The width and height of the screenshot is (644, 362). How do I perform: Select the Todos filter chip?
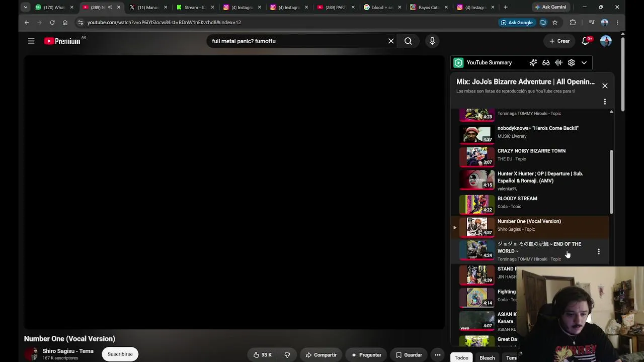[461, 358]
